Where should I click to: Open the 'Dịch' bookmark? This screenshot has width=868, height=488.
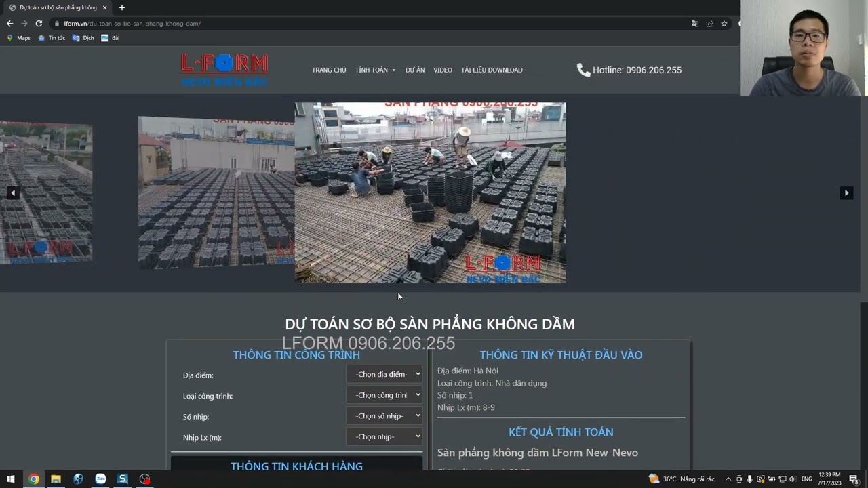pyautogui.click(x=83, y=38)
